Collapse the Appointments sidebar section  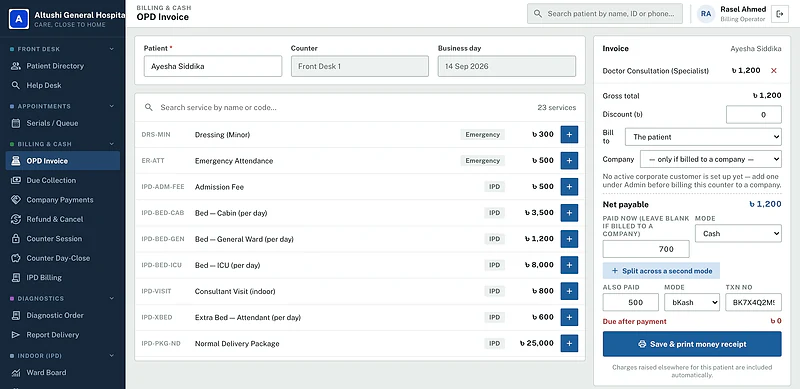pos(112,106)
